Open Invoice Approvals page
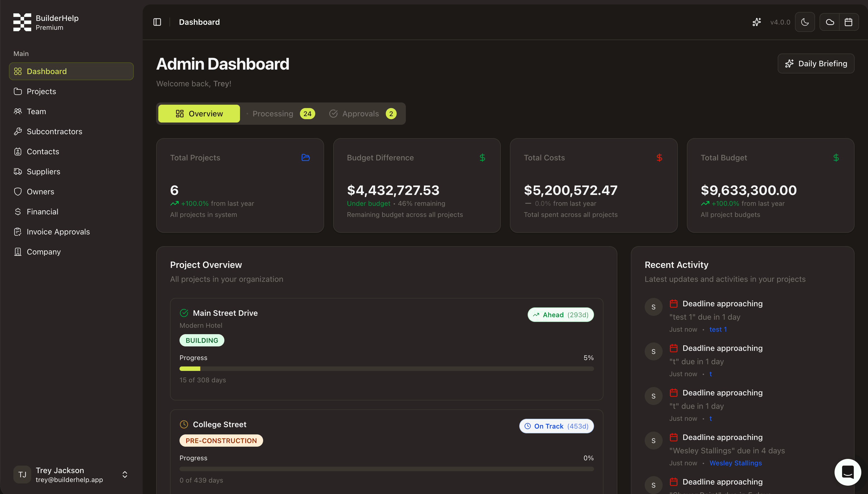 pos(71,231)
